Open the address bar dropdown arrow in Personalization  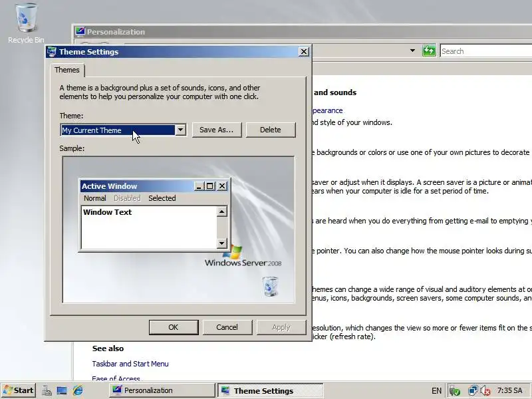(412, 51)
